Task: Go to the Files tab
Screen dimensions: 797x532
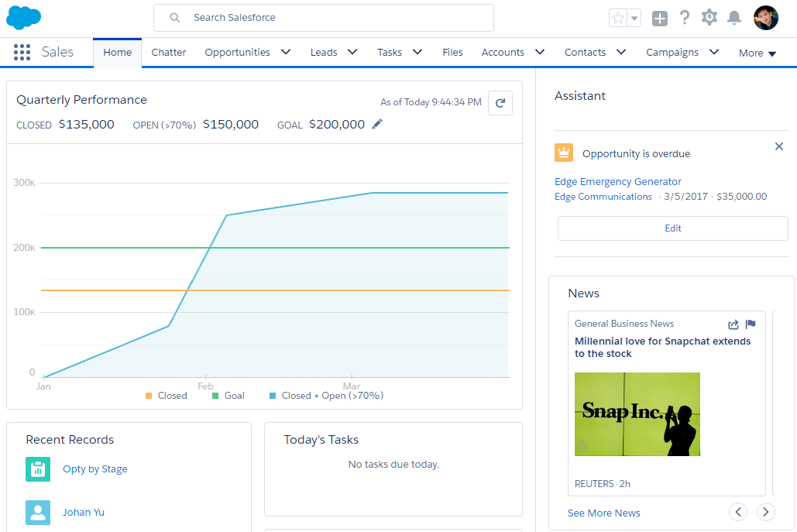Action: [x=452, y=53]
